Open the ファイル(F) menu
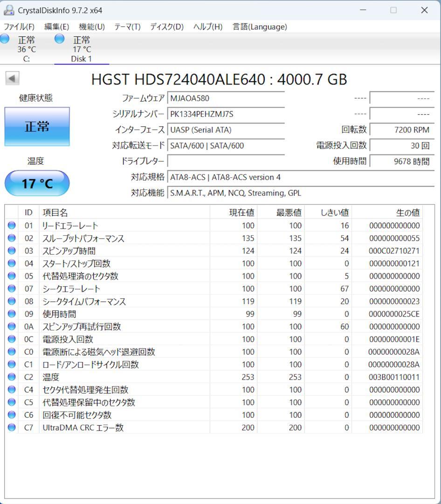The width and height of the screenshot is (441, 504). pyautogui.click(x=19, y=27)
